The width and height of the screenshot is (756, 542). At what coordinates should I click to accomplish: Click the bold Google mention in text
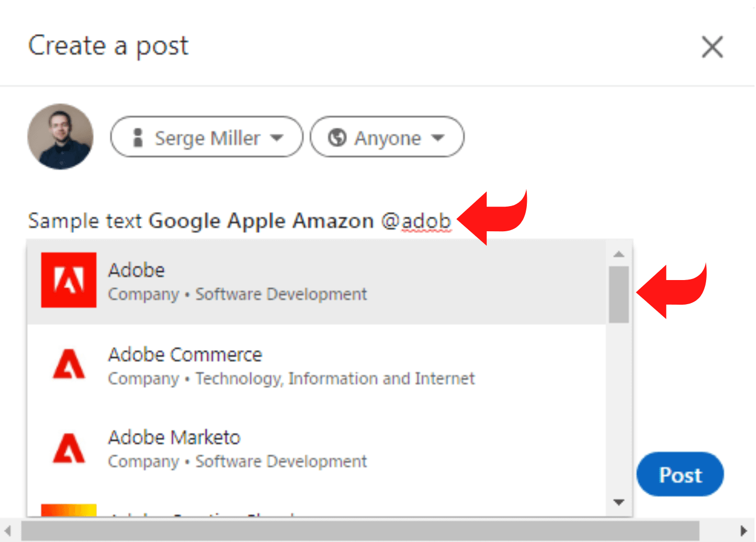(185, 221)
